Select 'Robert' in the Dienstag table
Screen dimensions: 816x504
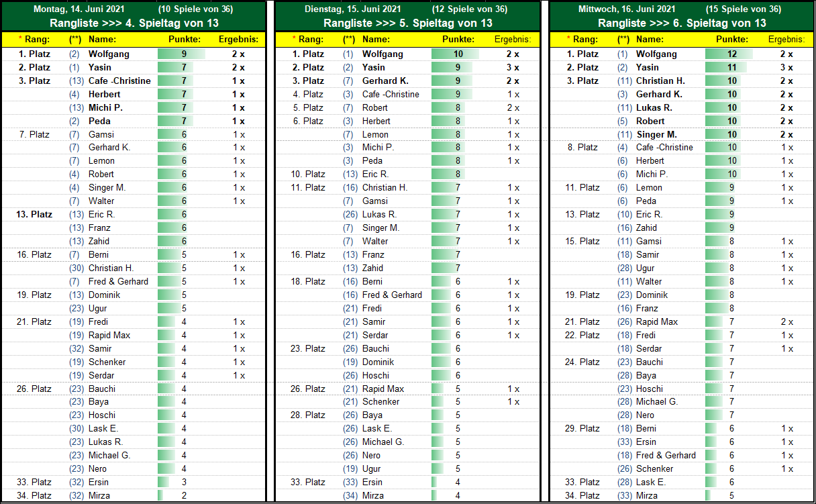click(375, 107)
